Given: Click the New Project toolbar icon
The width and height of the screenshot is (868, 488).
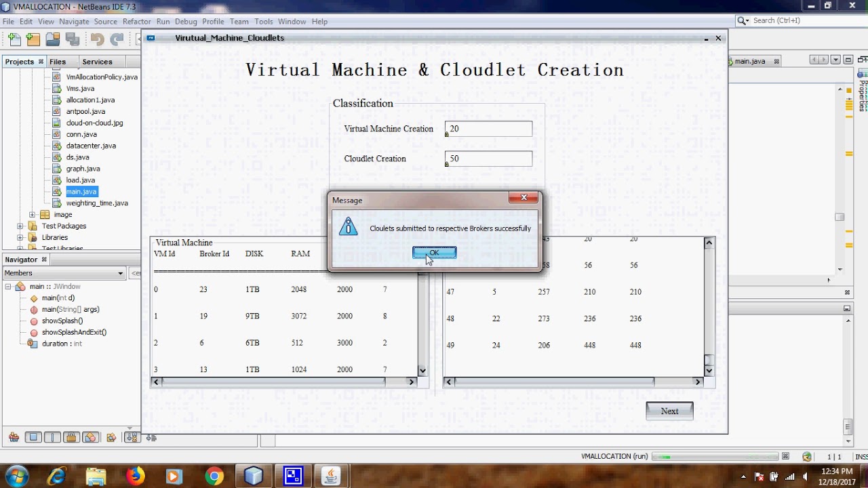Looking at the screenshot, I should point(33,40).
